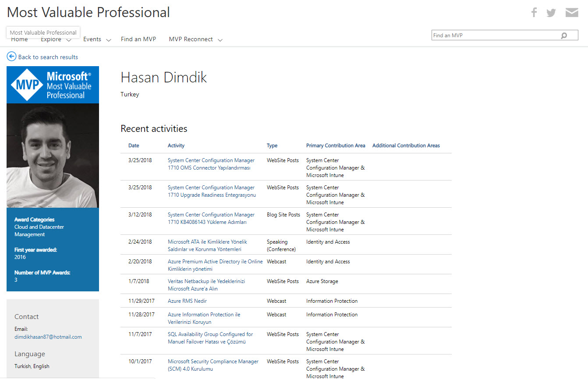Expand the Events dropdown chevron

click(x=109, y=40)
